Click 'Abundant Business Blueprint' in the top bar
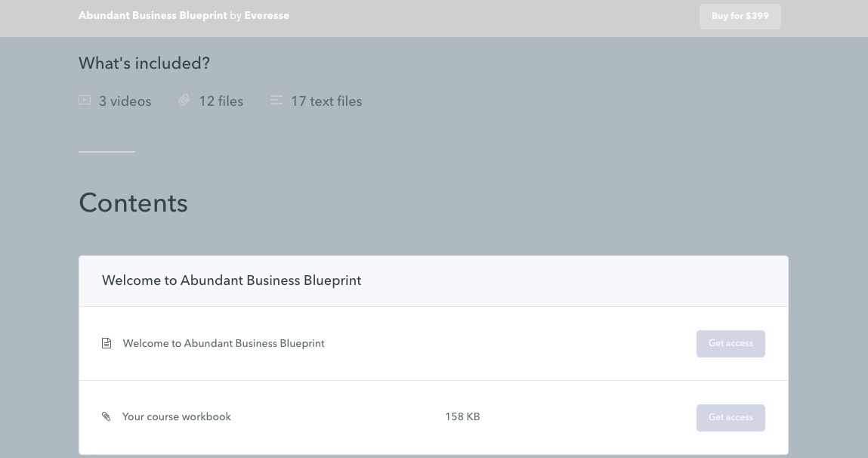868x458 pixels. pyautogui.click(x=153, y=15)
